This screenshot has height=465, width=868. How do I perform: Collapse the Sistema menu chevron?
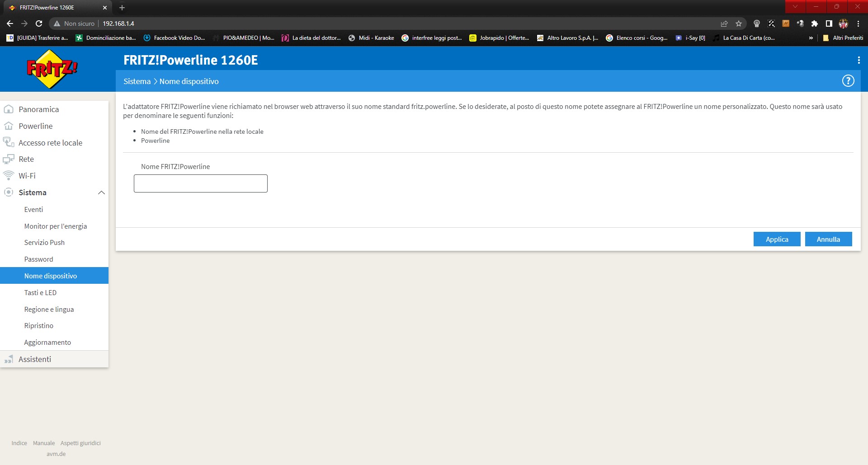tap(101, 193)
